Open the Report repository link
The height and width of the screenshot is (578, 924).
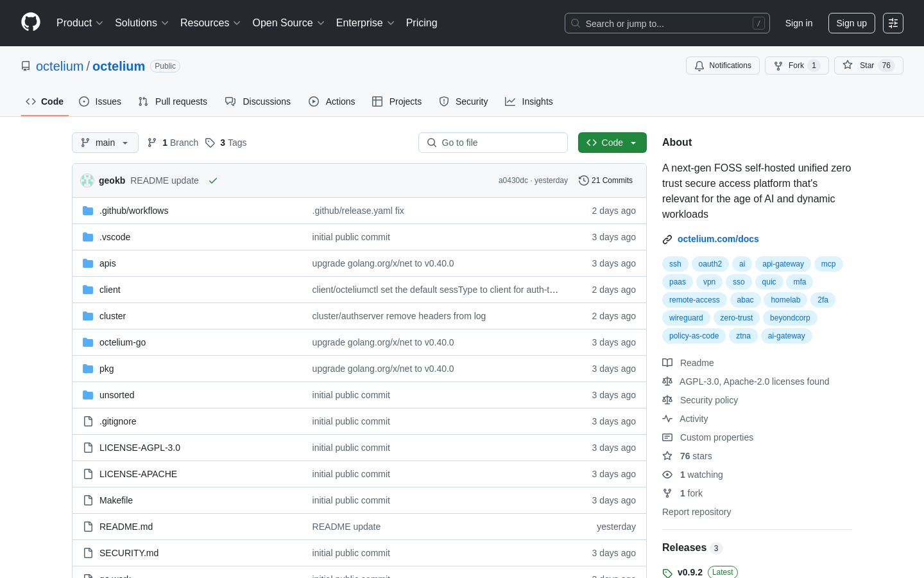pos(696,512)
